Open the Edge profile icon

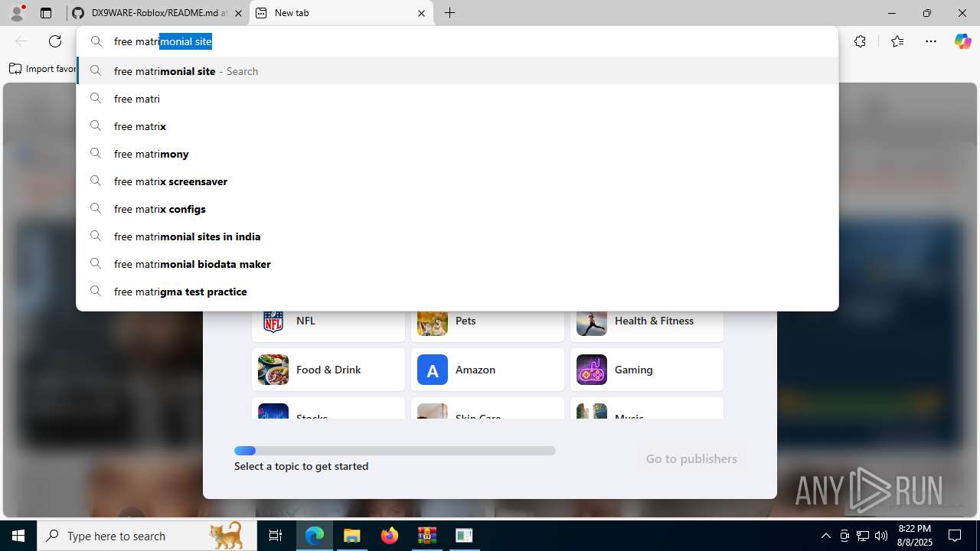pos(17,13)
